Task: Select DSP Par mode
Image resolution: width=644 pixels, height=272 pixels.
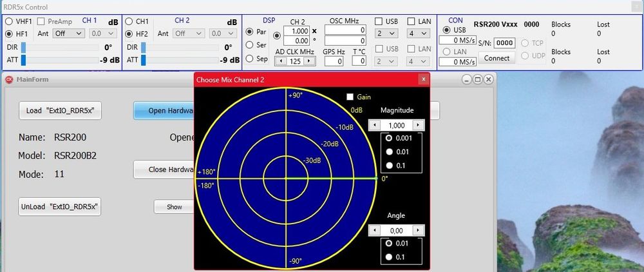Action: [x=249, y=32]
